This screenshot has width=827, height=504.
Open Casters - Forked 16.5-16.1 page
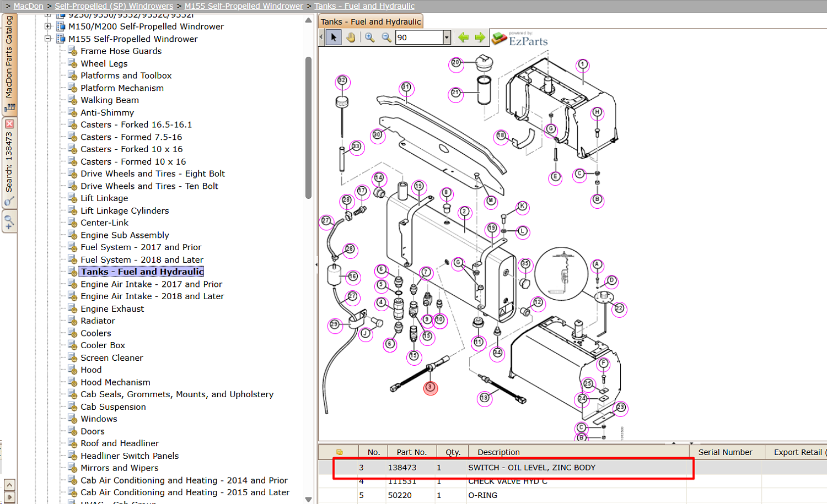[x=136, y=124]
